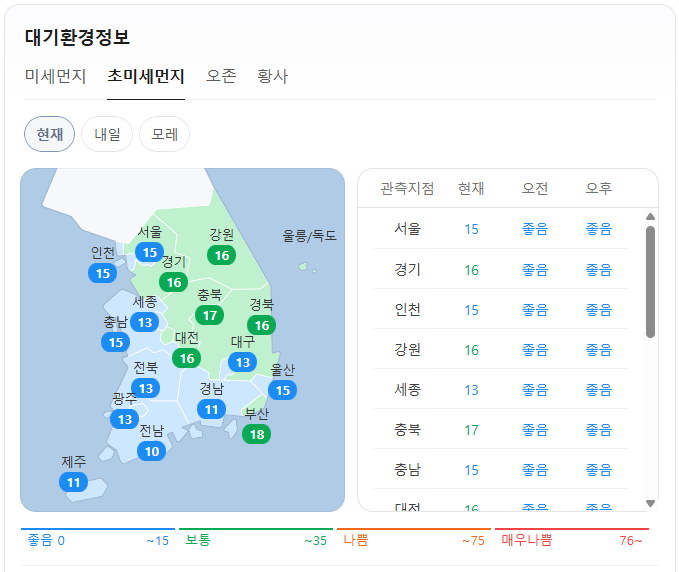Click the 인천 row name in table

click(x=407, y=310)
